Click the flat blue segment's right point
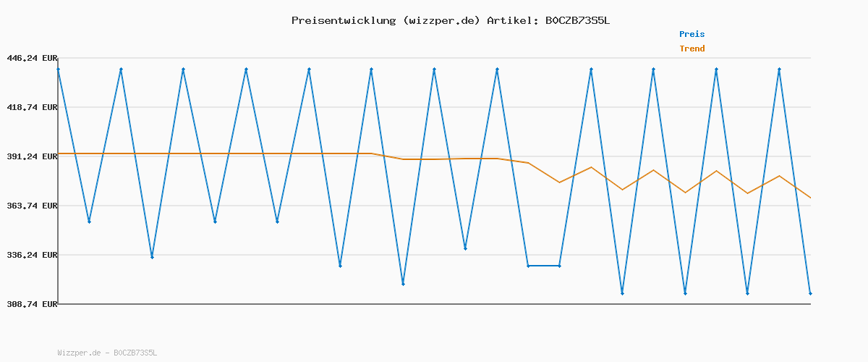The width and height of the screenshot is (868, 362). tap(559, 266)
